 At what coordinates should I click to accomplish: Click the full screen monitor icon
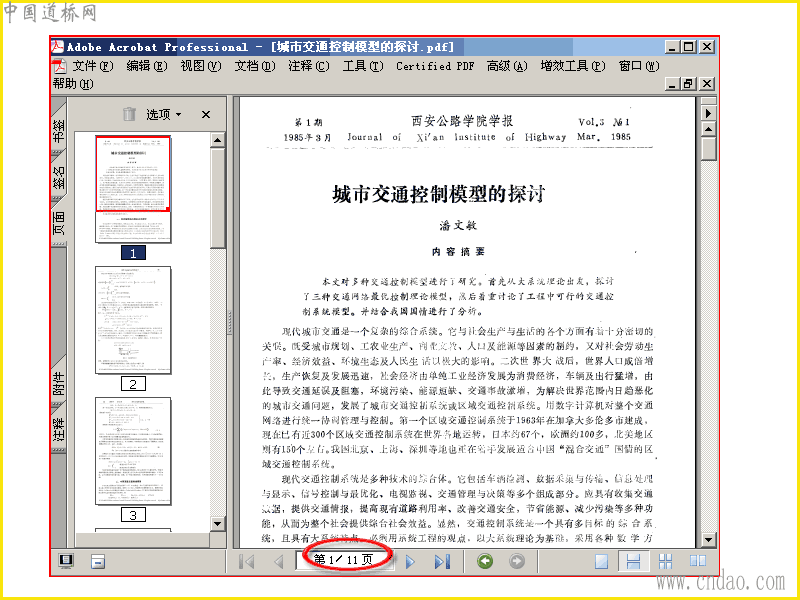[x=66, y=561]
